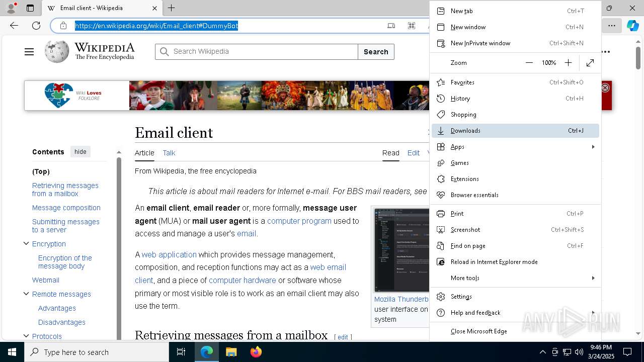
Task: Click the Windows taskbar search box
Action: click(97, 352)
